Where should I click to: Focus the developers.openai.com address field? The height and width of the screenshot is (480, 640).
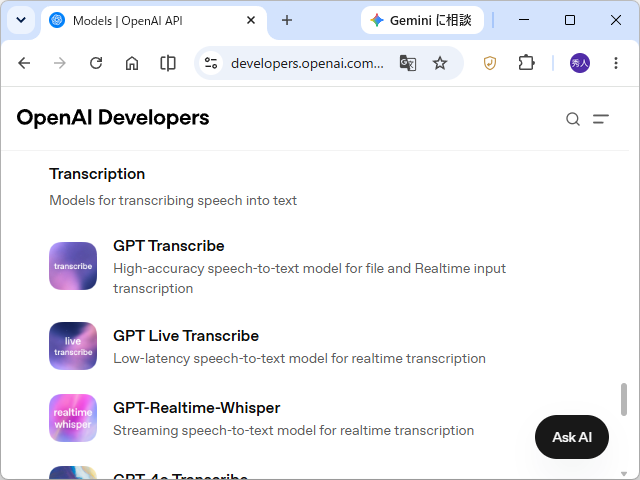[307, 63]
